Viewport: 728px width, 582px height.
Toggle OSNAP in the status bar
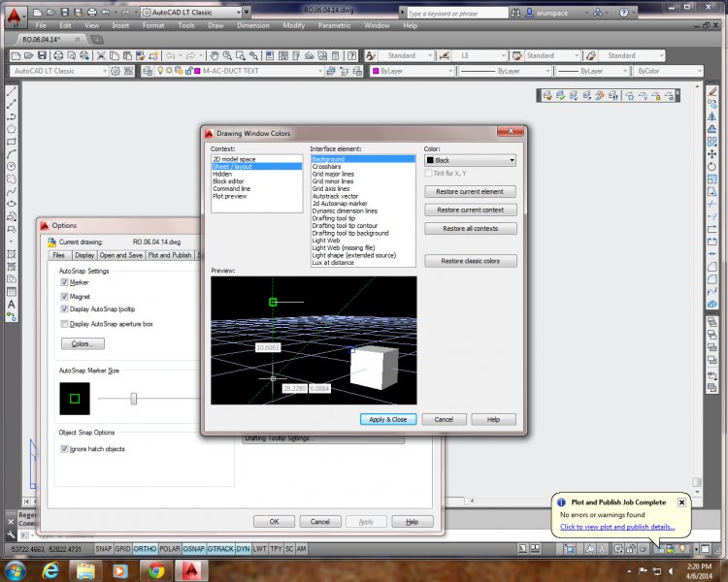(194, 549)
